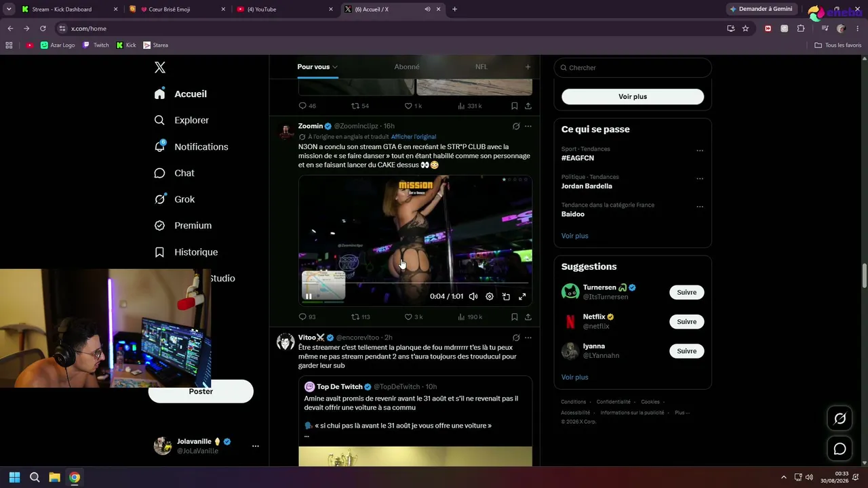Reload the page in Chrome
The image size is (868, 488).
point(43,28)
